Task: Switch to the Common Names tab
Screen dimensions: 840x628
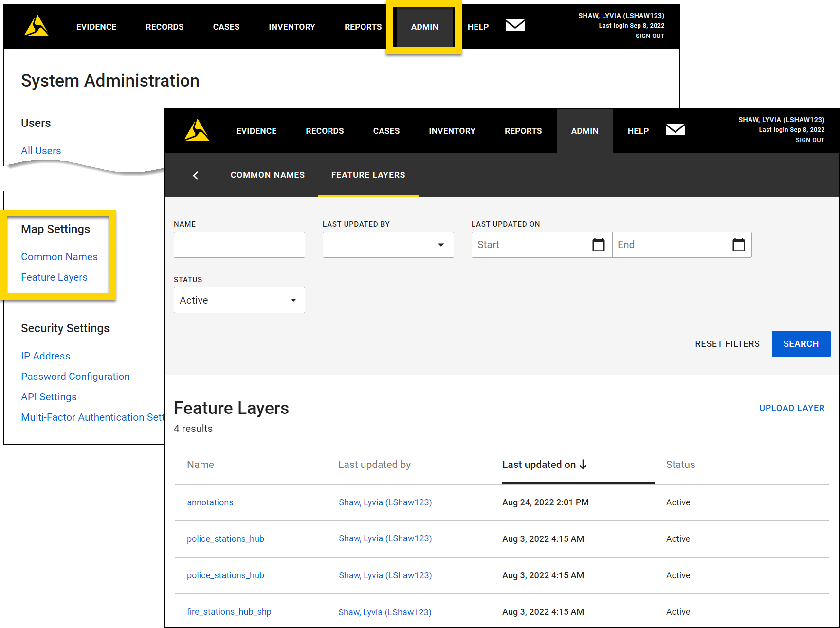Action: 268,175
